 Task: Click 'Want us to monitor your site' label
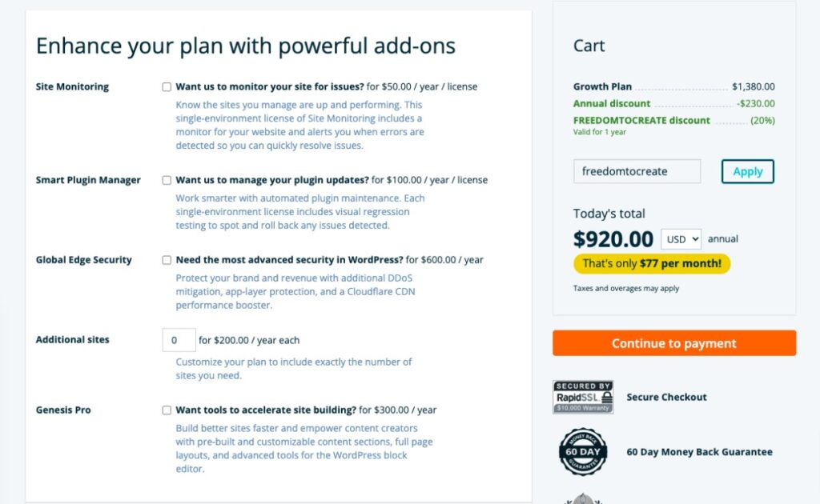click(270, 86)
